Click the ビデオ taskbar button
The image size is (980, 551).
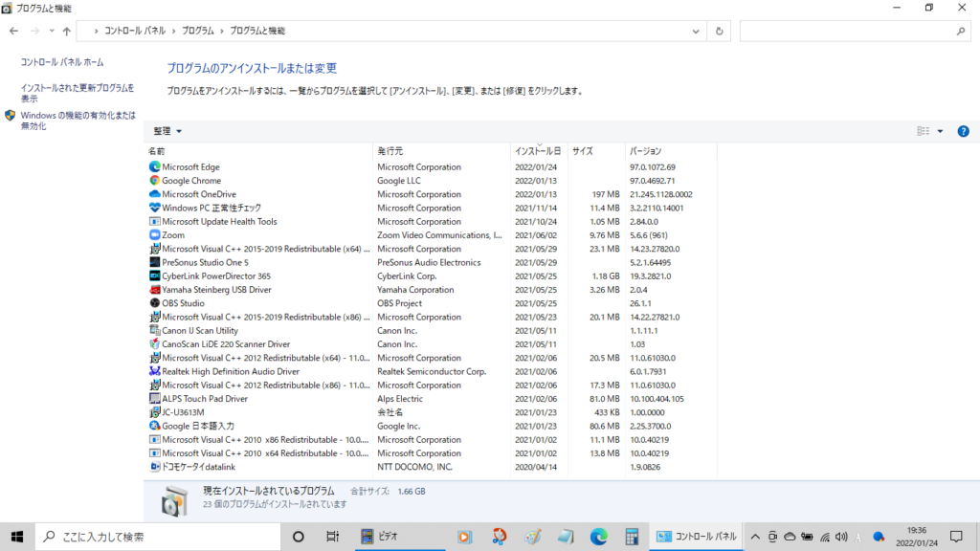click(x=400, y=537)
